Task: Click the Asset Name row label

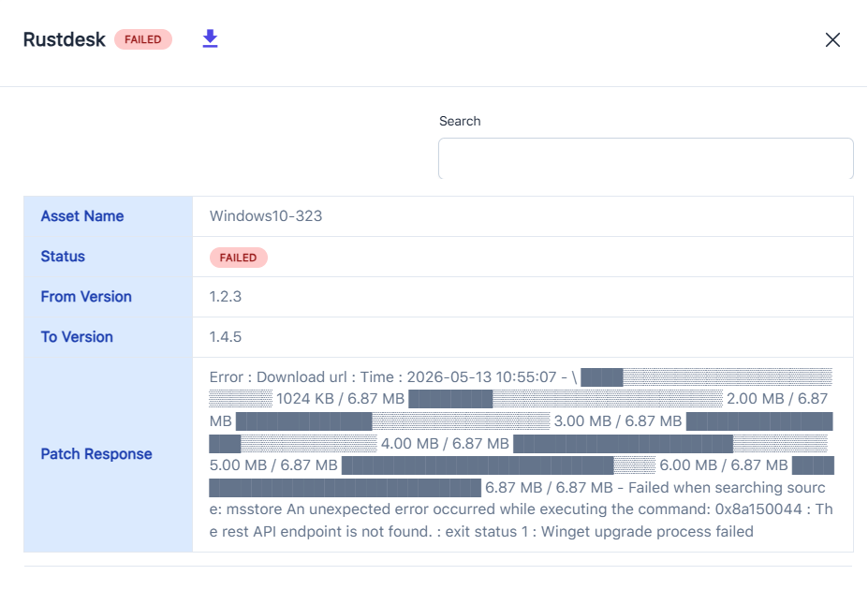Action: pos(81,215)
